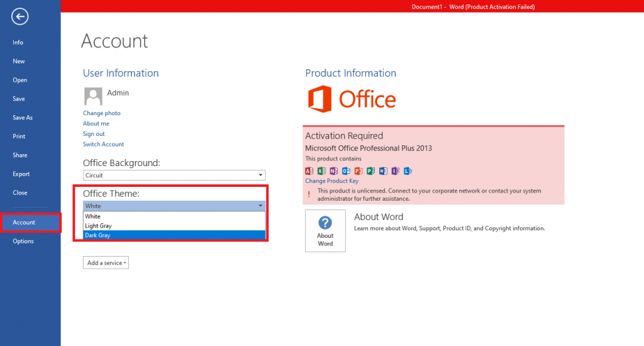Screen dimensions: 644x346
Task: Click the Sign out link
Action: pyautogui.click(x=94, y=134)
